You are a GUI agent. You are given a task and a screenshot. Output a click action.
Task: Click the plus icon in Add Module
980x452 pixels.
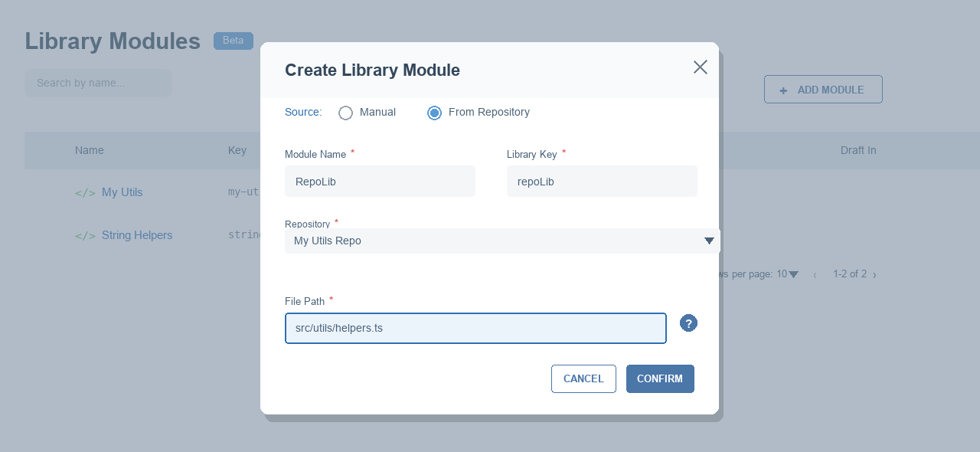click(x=783, y=90)
